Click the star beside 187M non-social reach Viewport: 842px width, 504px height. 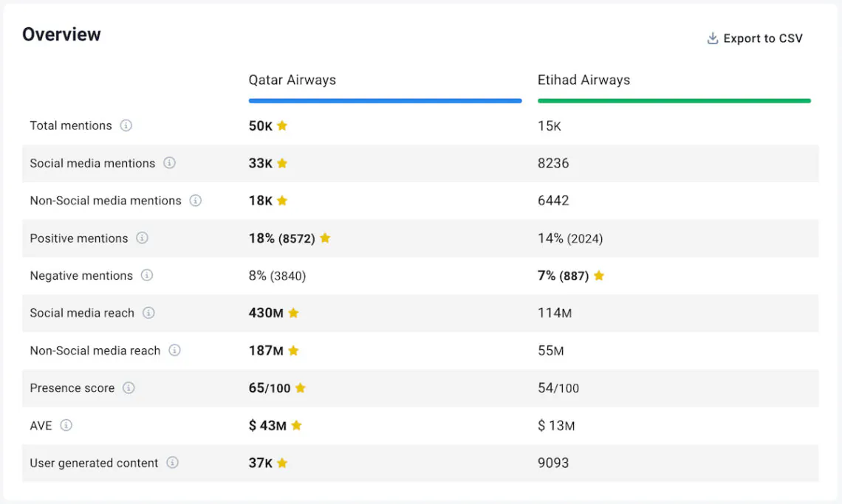(293, 350)
